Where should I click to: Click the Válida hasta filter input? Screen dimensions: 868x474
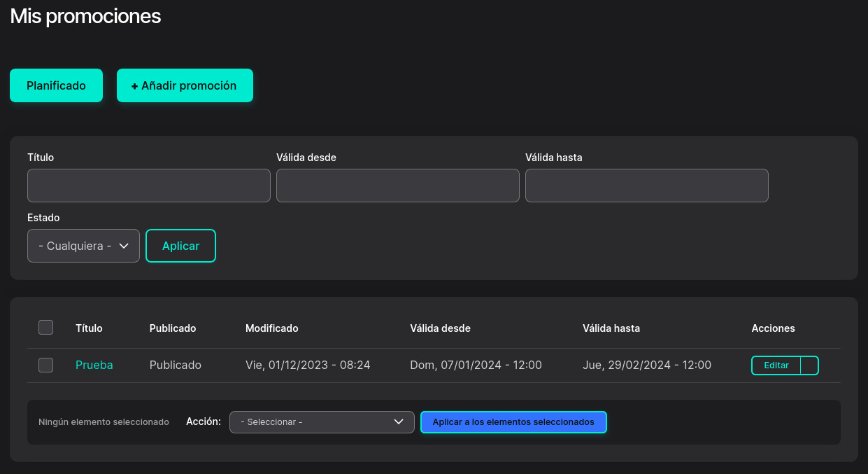pyautogui.click(x=646, y=186)
